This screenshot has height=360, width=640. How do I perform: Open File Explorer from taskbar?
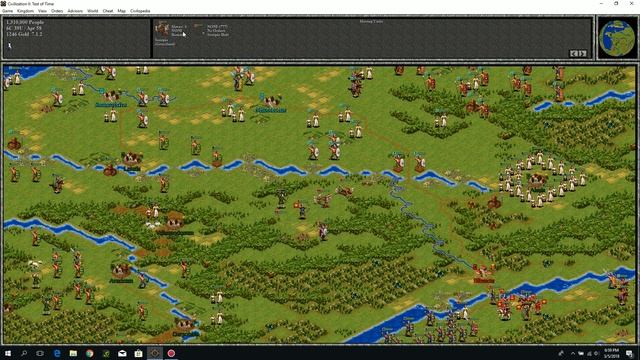click(x=73, y=353)
